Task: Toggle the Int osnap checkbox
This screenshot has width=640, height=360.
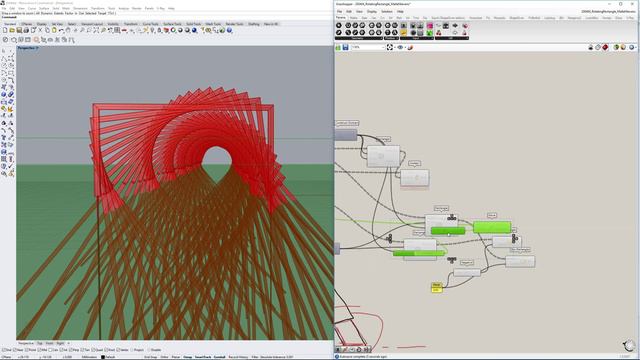Action: [x=61, y=350]
